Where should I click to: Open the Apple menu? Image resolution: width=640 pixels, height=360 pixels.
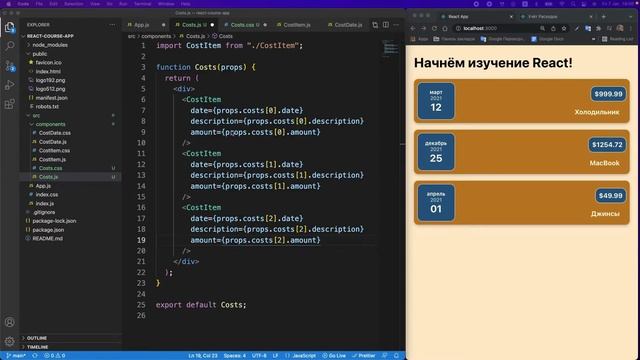click(8, 4)
